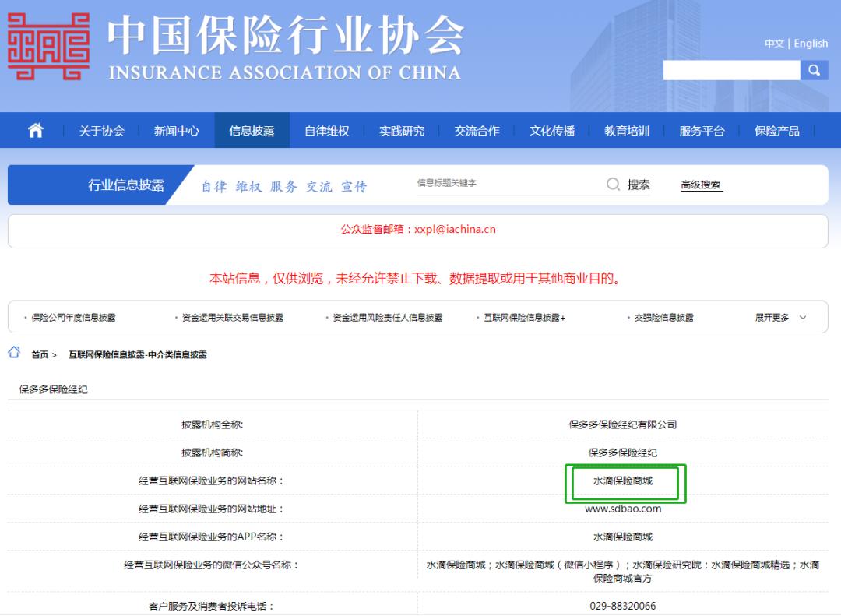Click the blue search magnifier button top right
This screenshot has height=616, width=841.
(x=815, y=70)
